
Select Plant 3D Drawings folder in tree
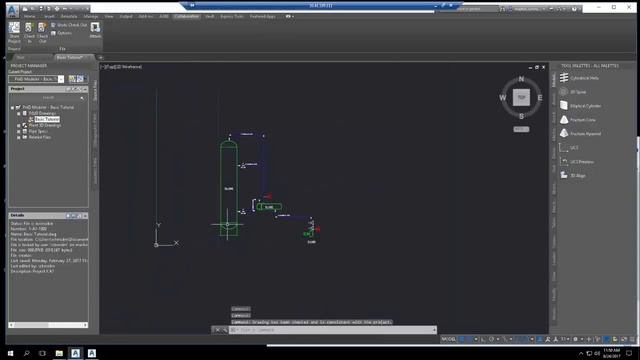(44, 125)
